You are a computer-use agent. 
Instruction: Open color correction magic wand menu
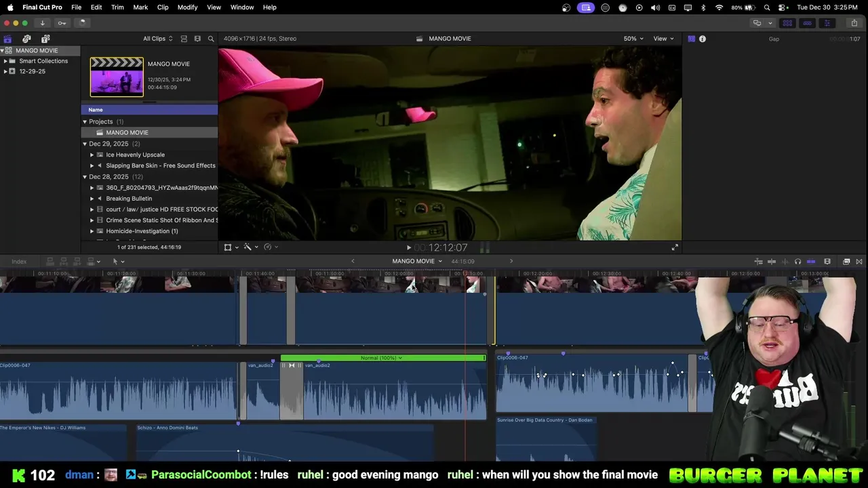250,247
